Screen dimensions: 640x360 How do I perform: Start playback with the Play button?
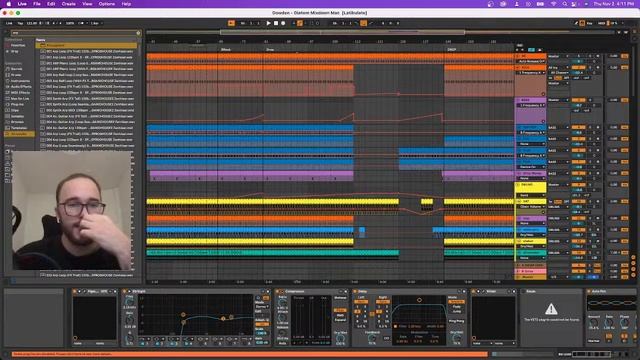pyautogui.click(x=268, y=23)
